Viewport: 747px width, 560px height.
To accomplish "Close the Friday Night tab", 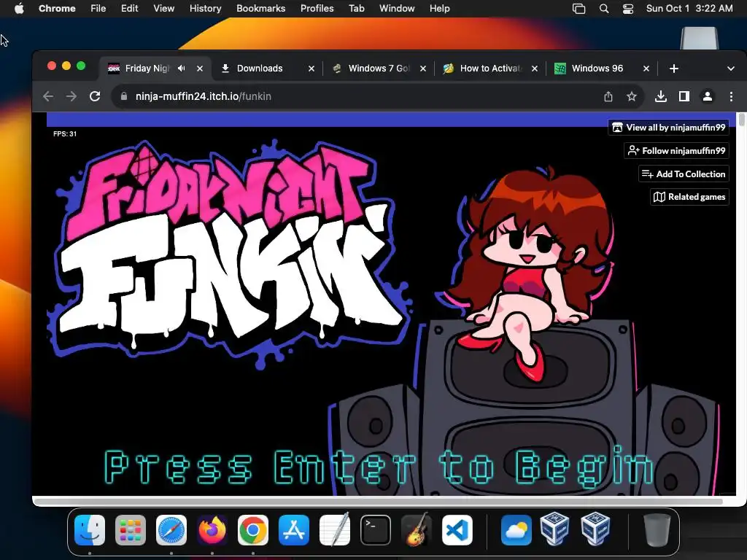I will [200, 69].
